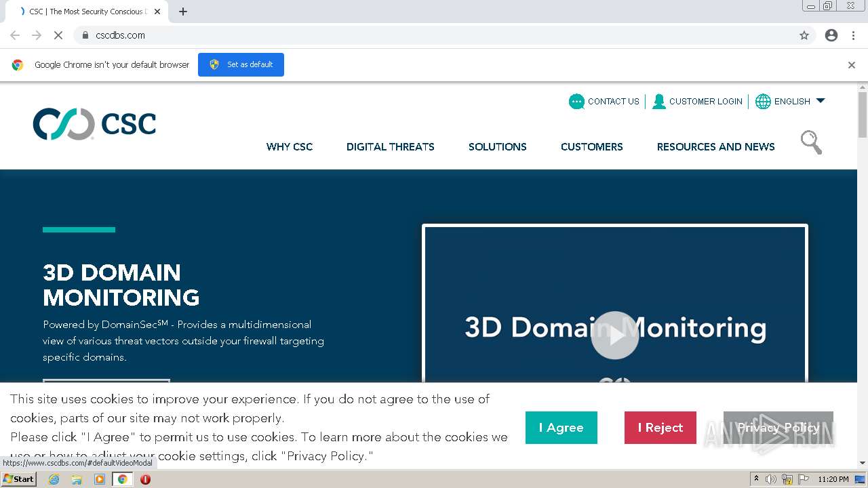868x488 pixels.
Task: Click the scrollbar down arrow
Action: point(863,463)
